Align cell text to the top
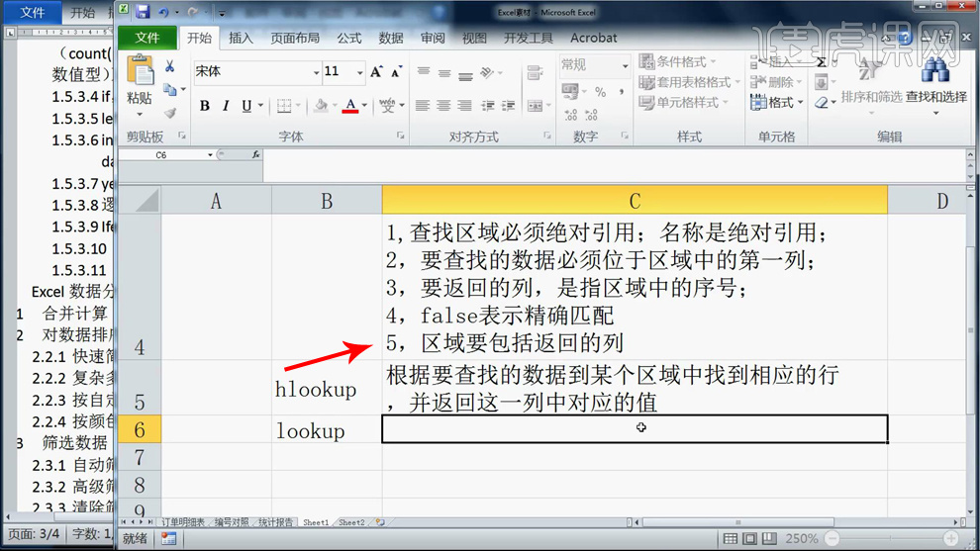980x551 pixels. [424, 72]
